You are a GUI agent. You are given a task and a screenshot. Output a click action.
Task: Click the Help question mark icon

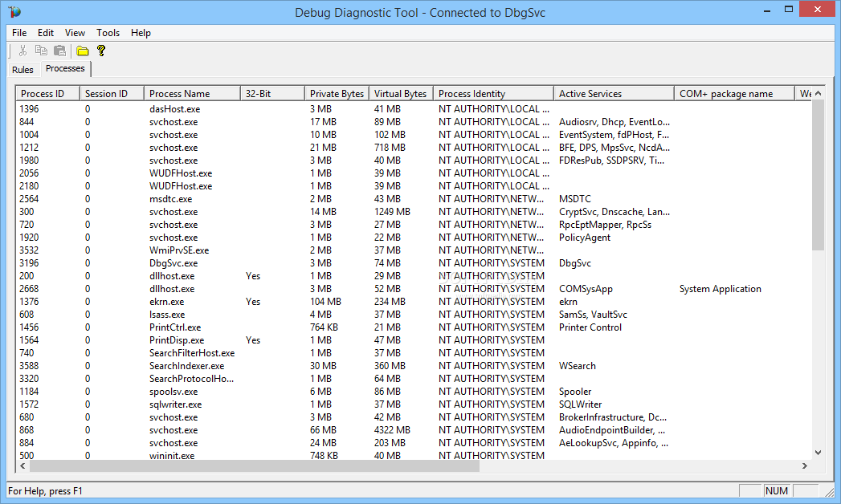point(101,51)
